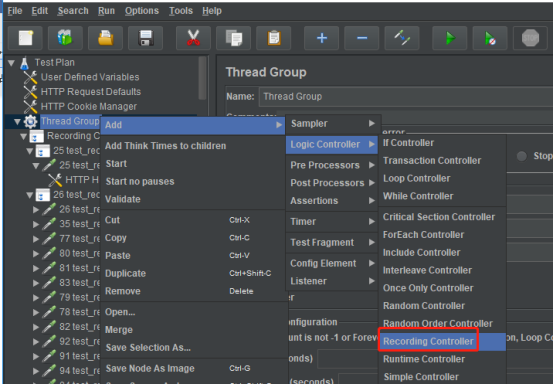
Task: Save the test plan with floppy icon
Action: click(146, 38)
